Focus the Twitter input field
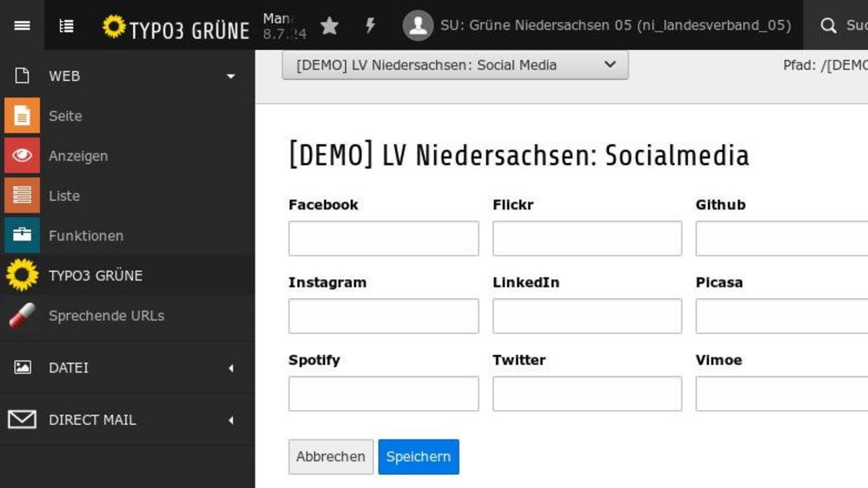This screenshot has width=868, height=488. click(587, 393)
